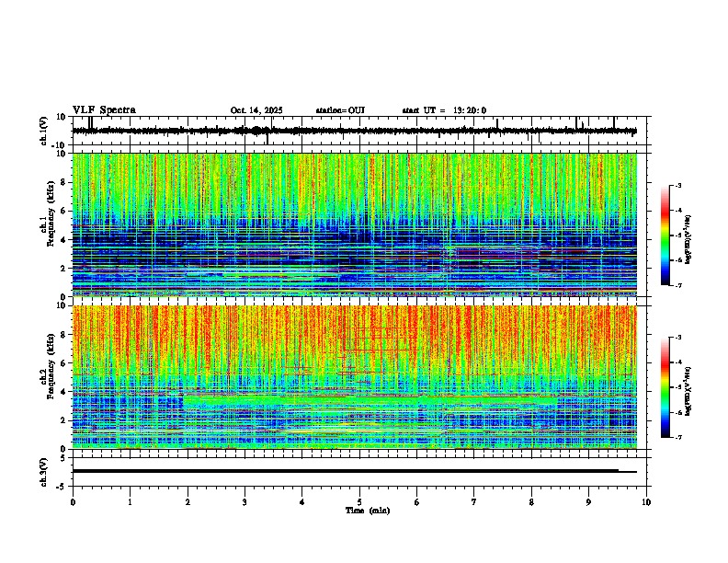728x563 pixels.
Task: Click the "-4" label on ch.2 colorbar
Action: click(x=678, y=362)
